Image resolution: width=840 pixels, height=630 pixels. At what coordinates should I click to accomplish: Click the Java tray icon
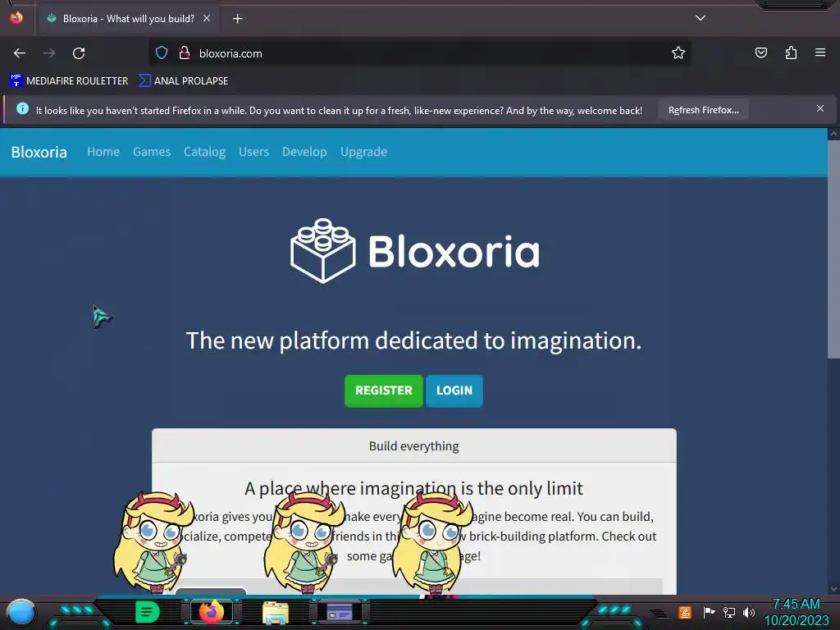pos(685,612)
